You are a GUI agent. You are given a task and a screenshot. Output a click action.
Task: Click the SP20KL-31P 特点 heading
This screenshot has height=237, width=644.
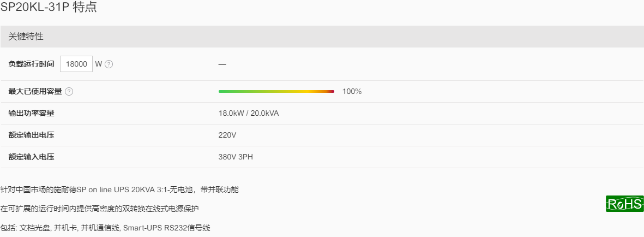point(49,8)
